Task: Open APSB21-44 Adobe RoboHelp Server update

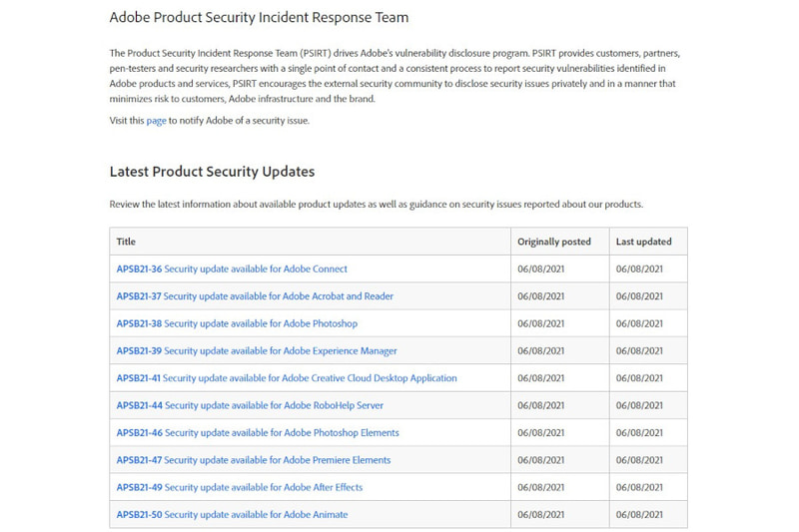Action: [250, 406]
